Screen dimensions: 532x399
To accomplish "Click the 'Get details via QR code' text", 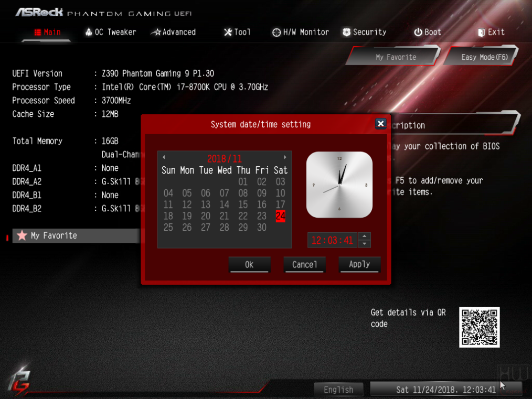I will 408,318.
